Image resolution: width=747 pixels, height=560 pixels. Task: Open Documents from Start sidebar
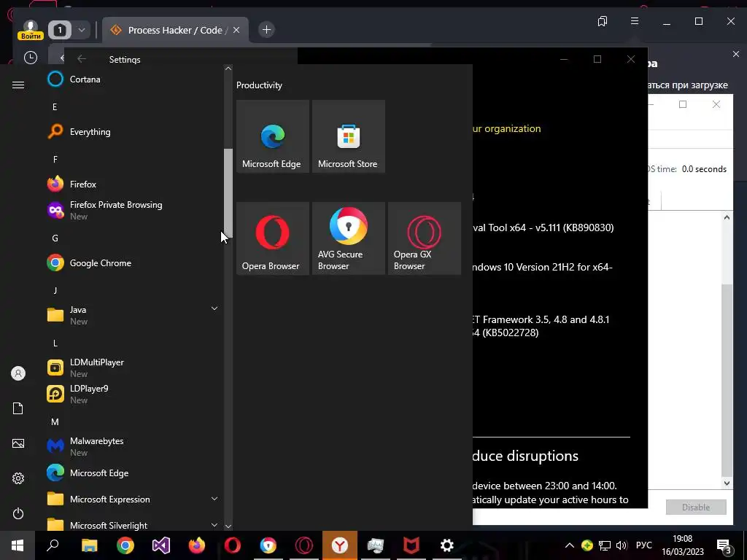[x=18, y=408]
